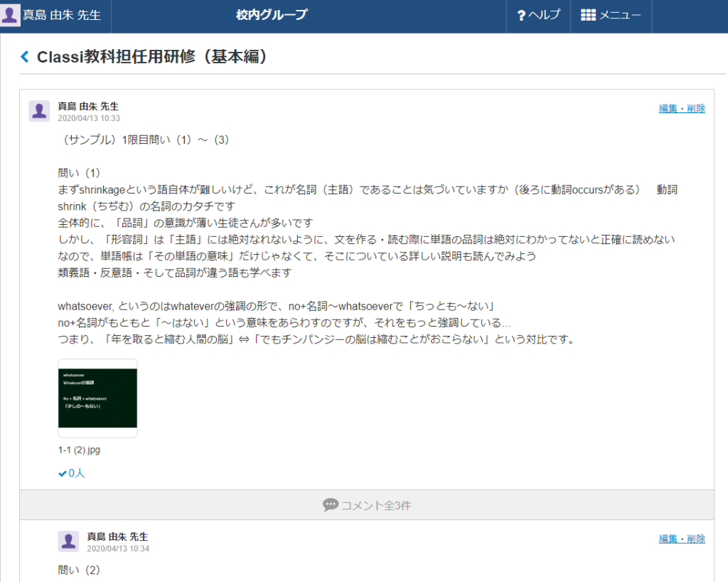Click the speech bubble icon in comment bar

(330, 505)
